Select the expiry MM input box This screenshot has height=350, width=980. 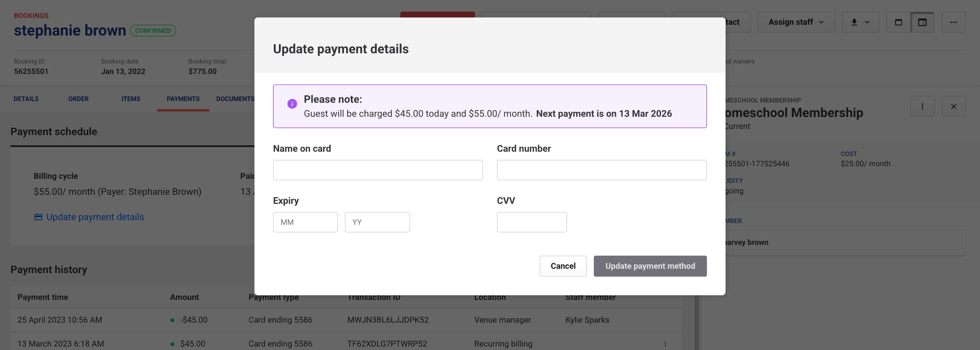click(305, 222)
